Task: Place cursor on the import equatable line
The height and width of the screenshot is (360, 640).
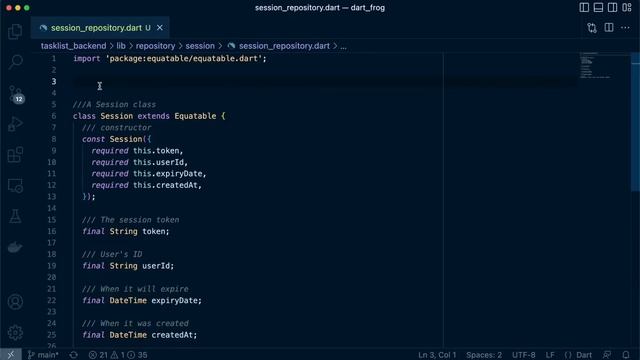Action: [x=170, y=58]
